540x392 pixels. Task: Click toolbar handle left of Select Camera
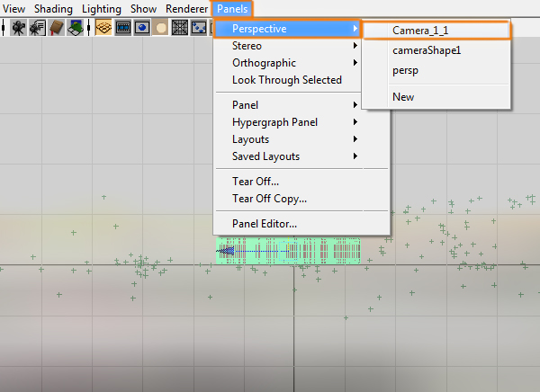pos(3,28)
